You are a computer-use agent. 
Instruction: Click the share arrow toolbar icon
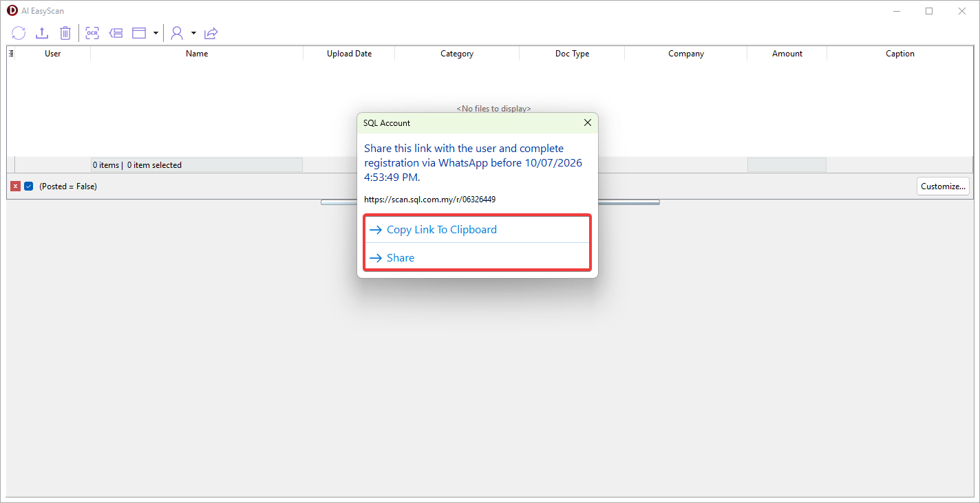click(211, 33)
